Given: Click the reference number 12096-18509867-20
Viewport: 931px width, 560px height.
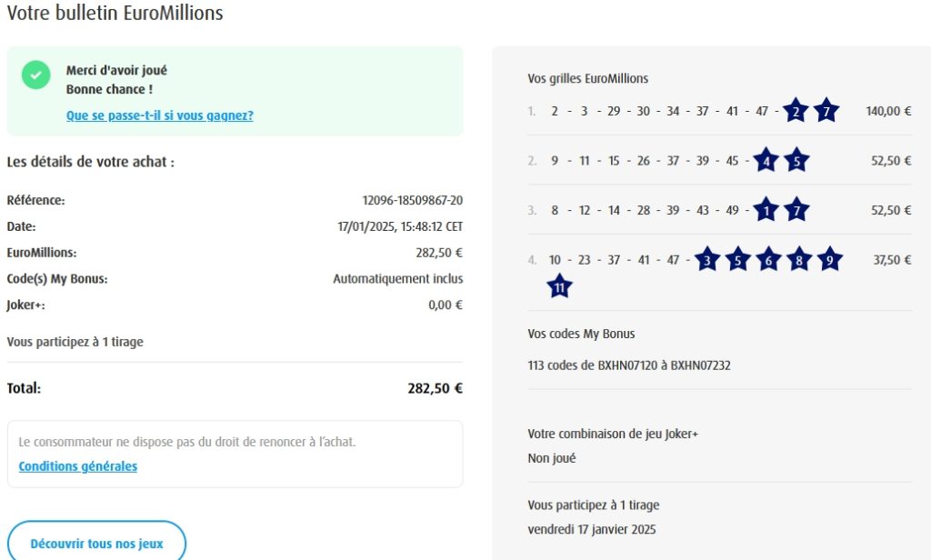Looking at the screenshot, I should click(412, 200).
